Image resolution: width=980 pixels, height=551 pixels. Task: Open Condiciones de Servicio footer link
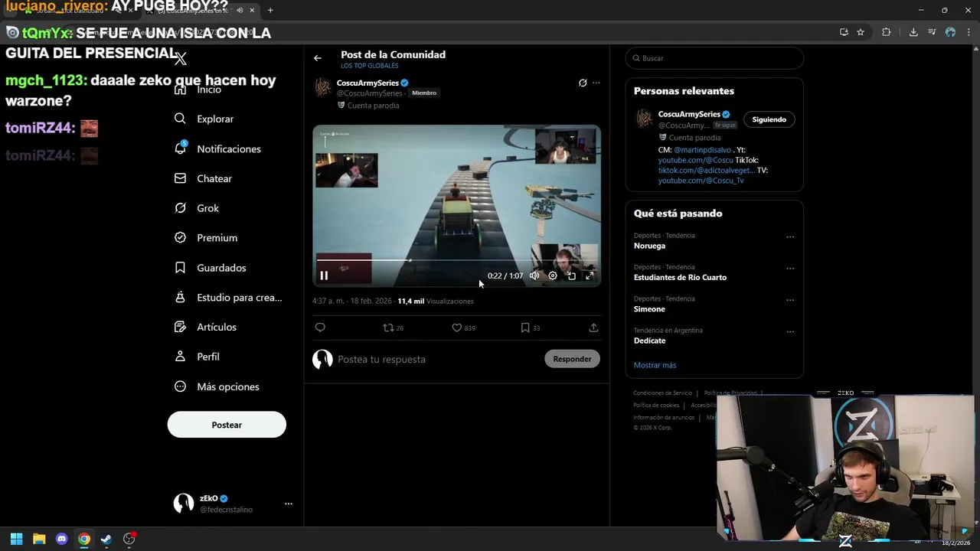click(x=662, y=393)
